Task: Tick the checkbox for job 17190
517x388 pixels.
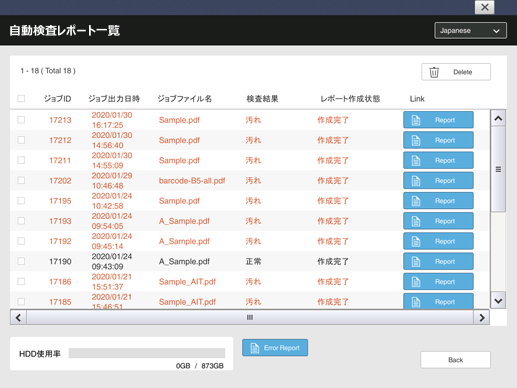Action: [x=21, y=261]
